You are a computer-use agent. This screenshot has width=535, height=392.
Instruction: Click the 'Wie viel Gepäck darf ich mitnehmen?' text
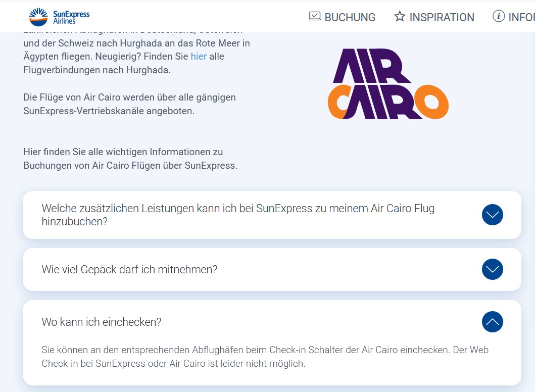pyautogui.click(x=129, y=270)
